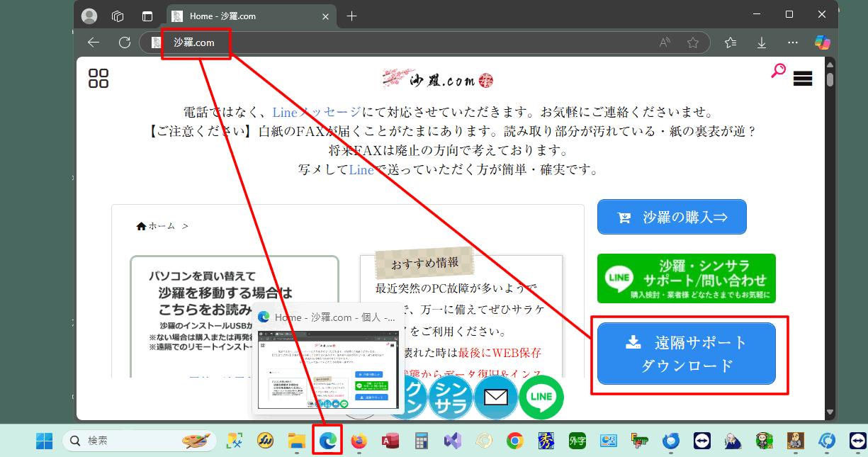Open the Copilot icon in Edge
This screenshot has height=457, width=868.
(x=823, y=43)
